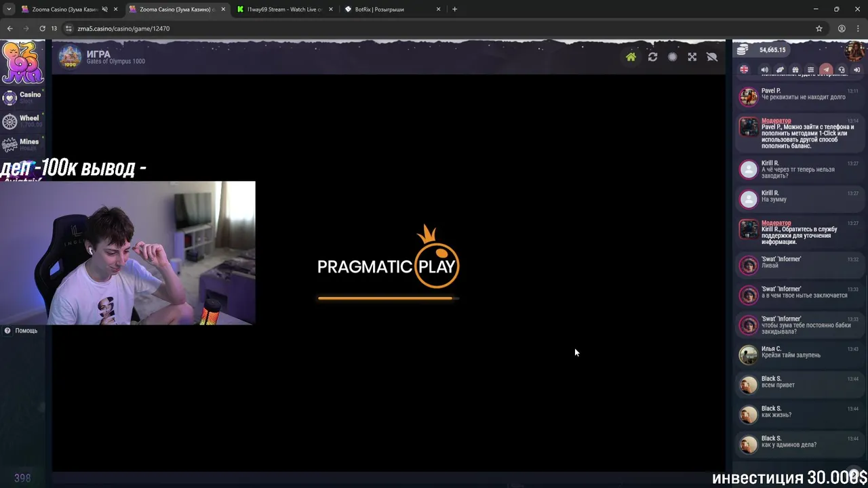The image size is (868, 488).
Task: Click the chat message 'всем привет'
Action: (x=778, y=385)
